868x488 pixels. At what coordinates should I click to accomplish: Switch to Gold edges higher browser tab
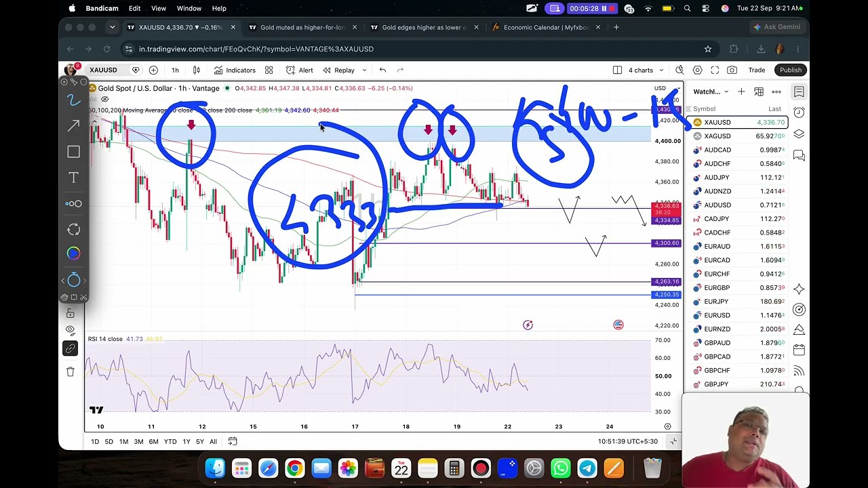(423, 27)
